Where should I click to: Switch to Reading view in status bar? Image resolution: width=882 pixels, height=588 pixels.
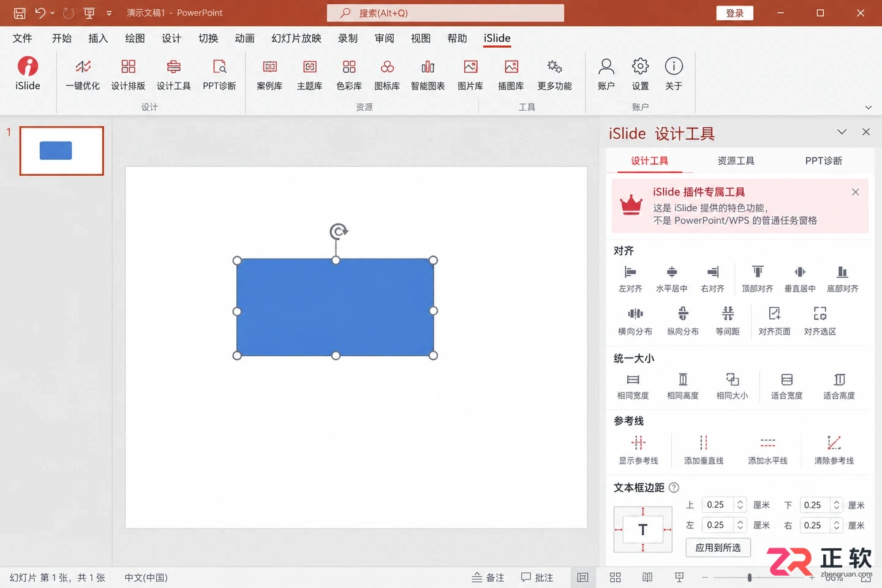647,578
